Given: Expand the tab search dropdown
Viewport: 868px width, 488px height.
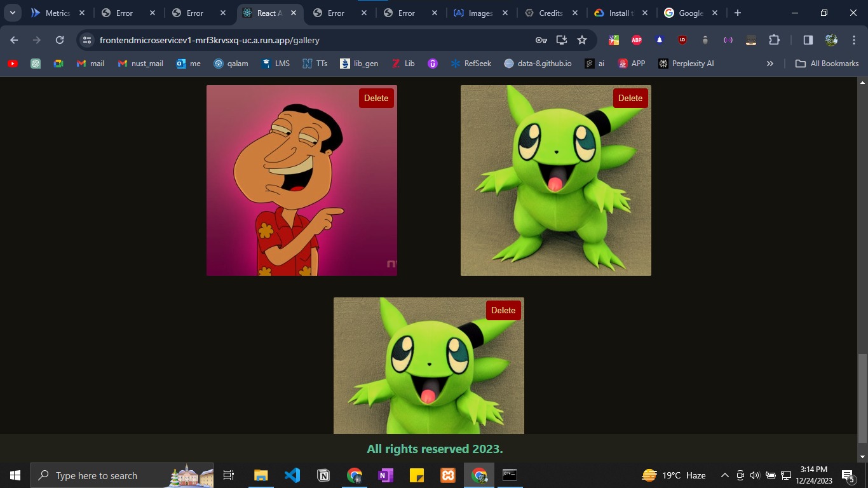Looking at the screenshot, I should click(12, 13).
